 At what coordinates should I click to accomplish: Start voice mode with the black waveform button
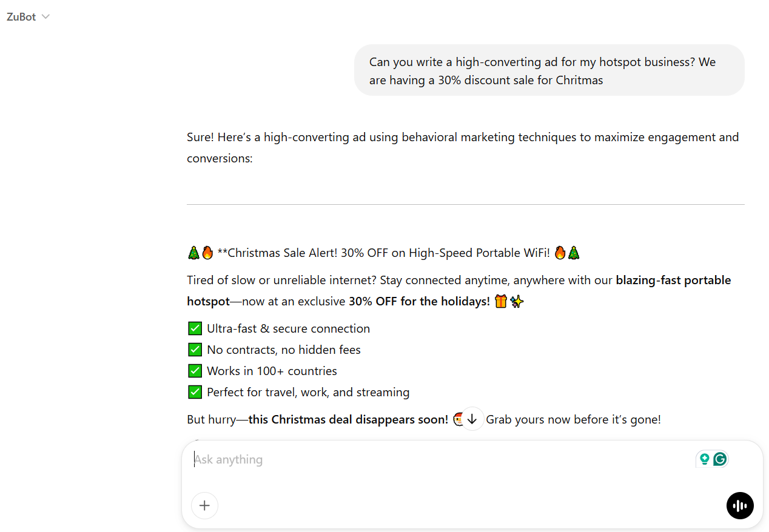(x=740, y=505)
